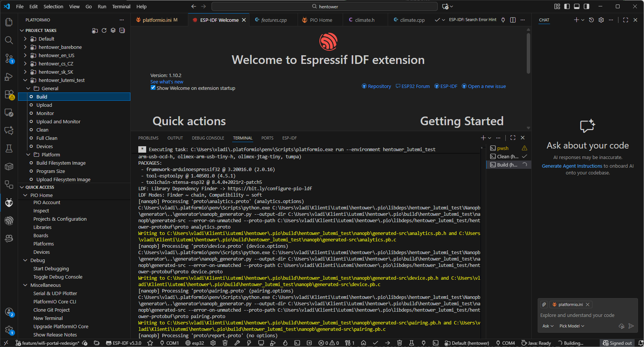
Task: Click the hentower search box in title bar
Action: (325, 6)
